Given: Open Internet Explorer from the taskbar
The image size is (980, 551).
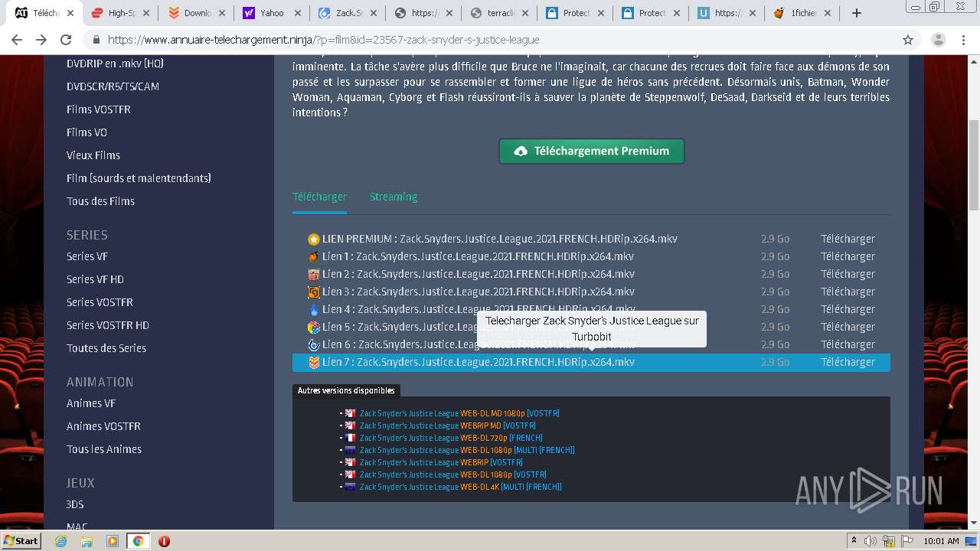Looking at the screenshot, I should pyautogui.click(x=61, y=541).
